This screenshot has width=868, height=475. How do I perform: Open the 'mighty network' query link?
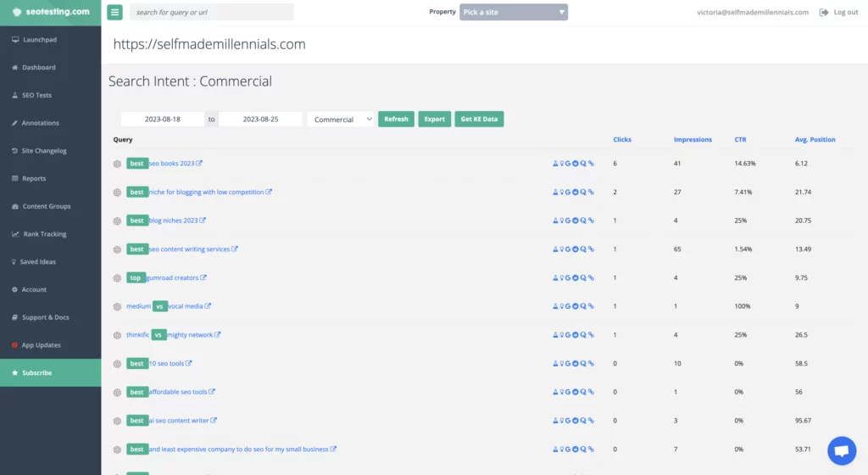pyautogui.click(x=190, y=335)
